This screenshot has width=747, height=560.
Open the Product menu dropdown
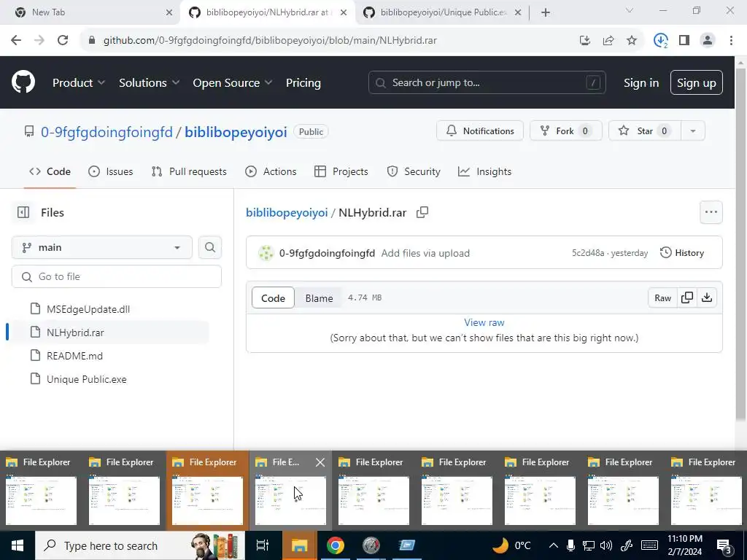click(79, 83)
